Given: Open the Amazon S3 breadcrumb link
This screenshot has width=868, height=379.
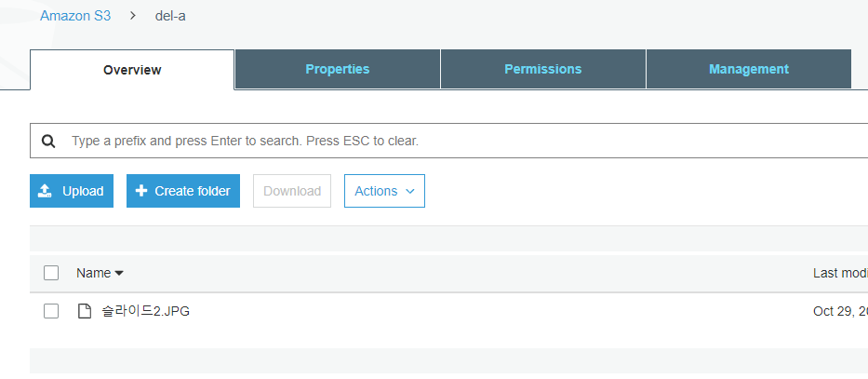Looking at the screenshot, I should (75, 16).
